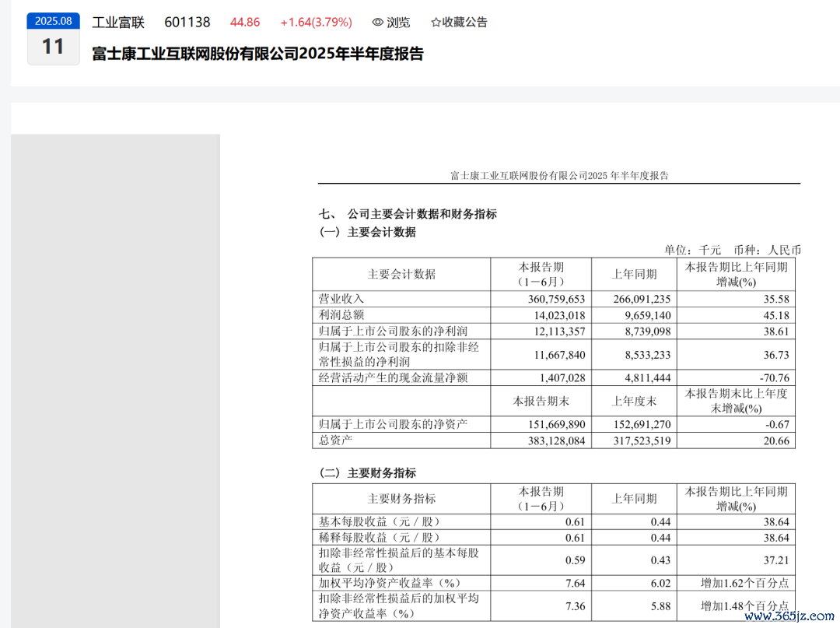Click value 8,533,233
Image resolution: width=840 pixels, height=628 pixels.
pos(648,355)
